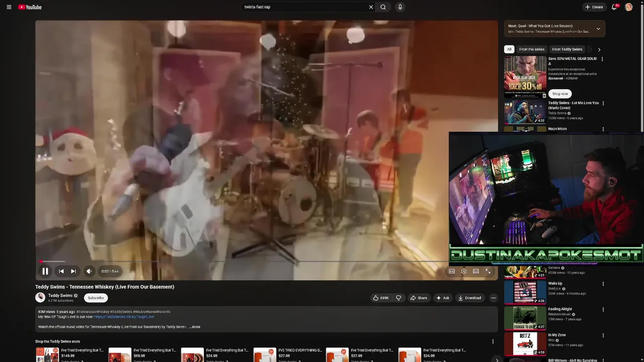644x362 pixels.
Task: Open the In My Zone thumbnail
Action: 525,344
